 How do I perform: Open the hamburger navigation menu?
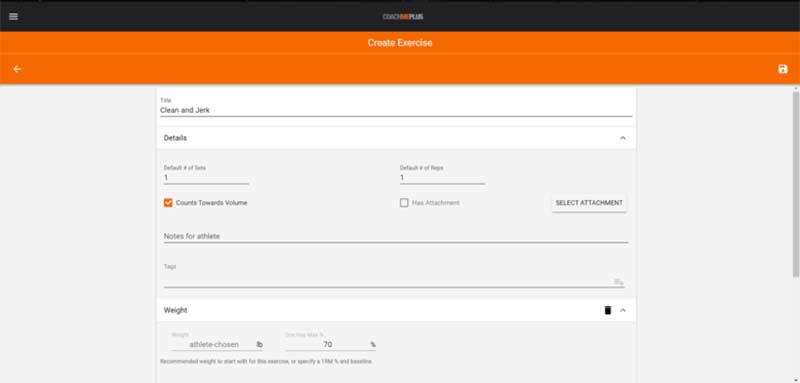(x=13, y=16)
